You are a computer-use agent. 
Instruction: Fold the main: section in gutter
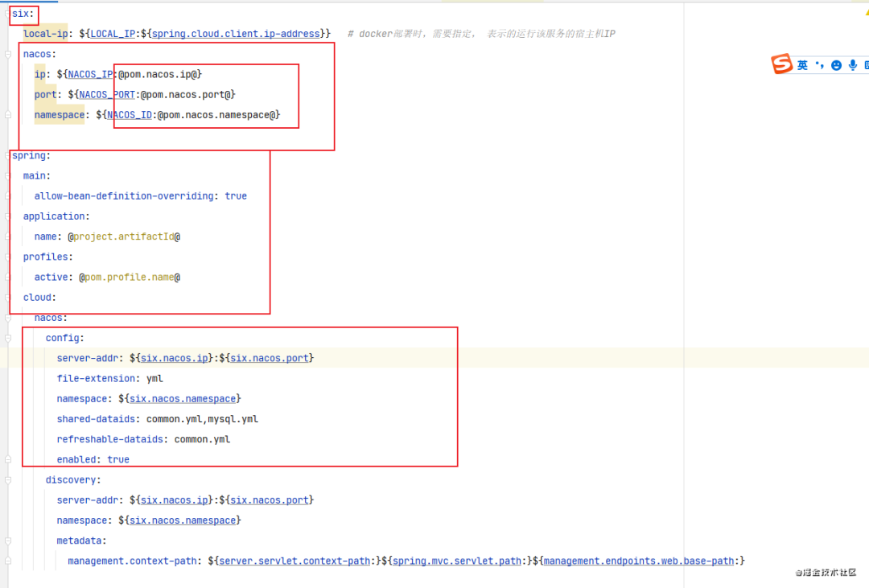(x=8, y=175)
